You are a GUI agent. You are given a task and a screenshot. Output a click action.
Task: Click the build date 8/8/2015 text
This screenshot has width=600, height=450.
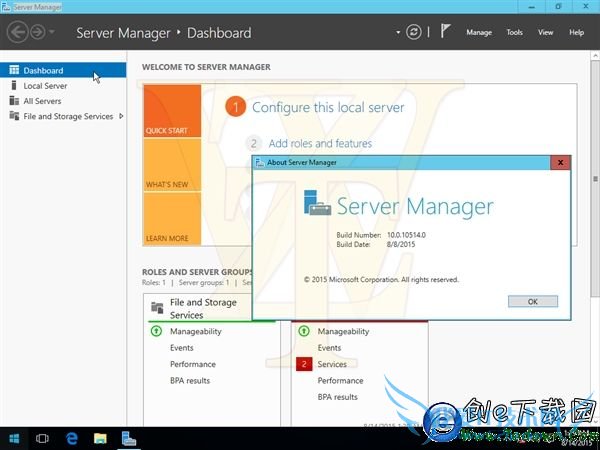(x=401, y=244)
